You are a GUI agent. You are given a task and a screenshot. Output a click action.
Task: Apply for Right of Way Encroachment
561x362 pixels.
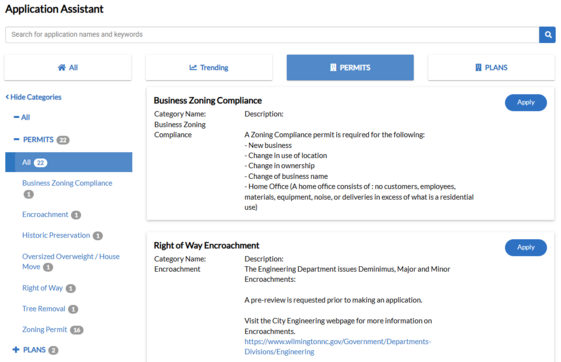tap(526, 248)
